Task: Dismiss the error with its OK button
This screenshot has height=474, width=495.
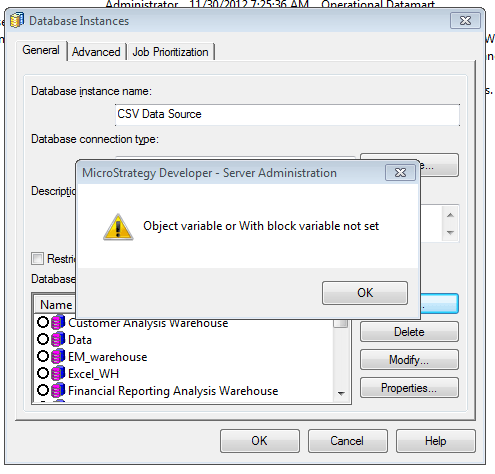Action: [x=365, y=293]
